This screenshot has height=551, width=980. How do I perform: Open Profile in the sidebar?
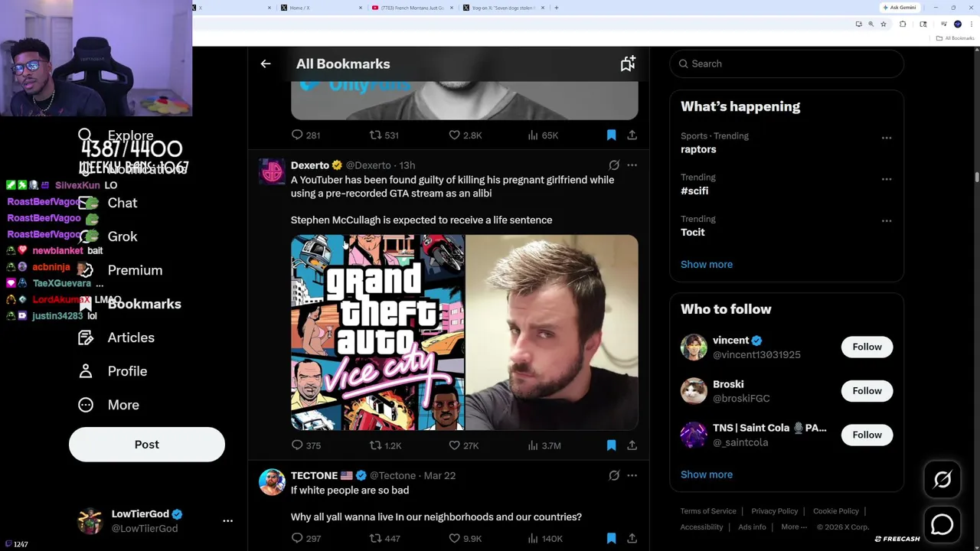113,371
